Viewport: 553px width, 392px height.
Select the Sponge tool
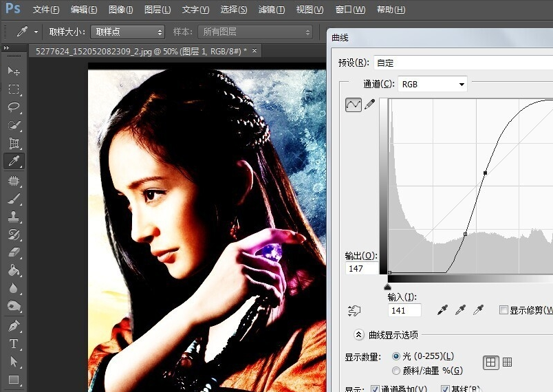click(x=14, y=306)
